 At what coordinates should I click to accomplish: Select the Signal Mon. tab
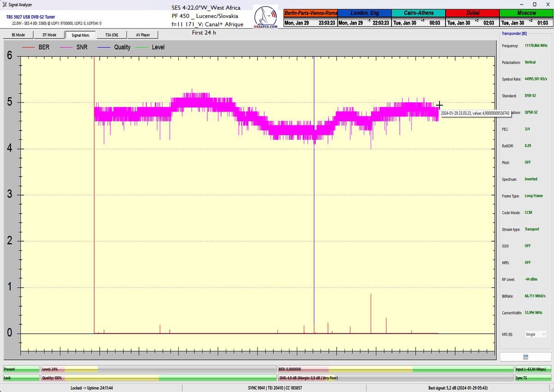coord(80,35)
